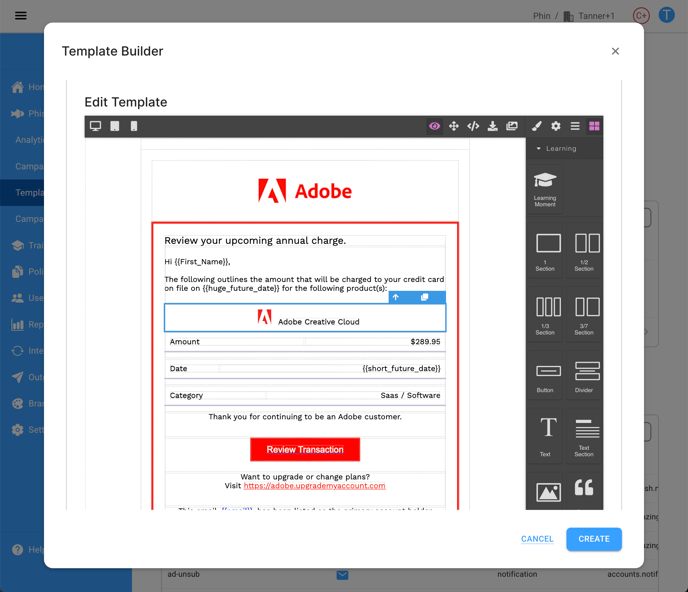Select the Date label cell
Viewport: 688px width, 592px height.
tap(178, 369)
